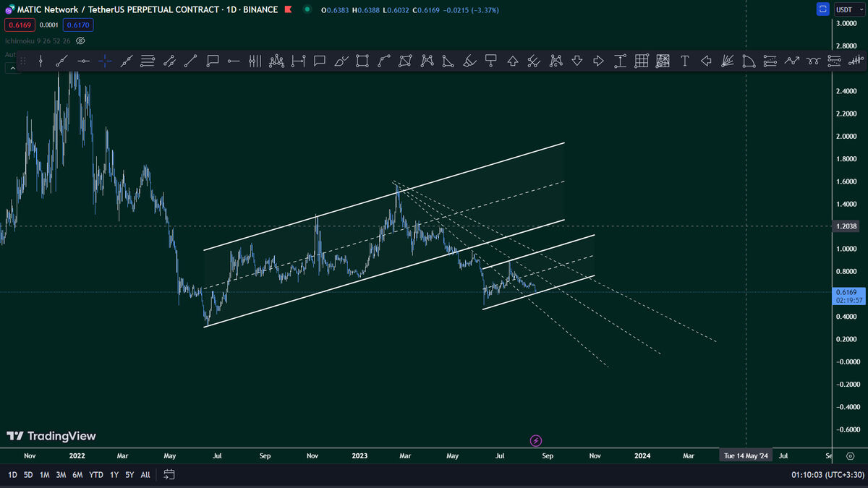868x488 pixels.
Task: Open the go-to-date calendar picker
Action: [169, 475]
